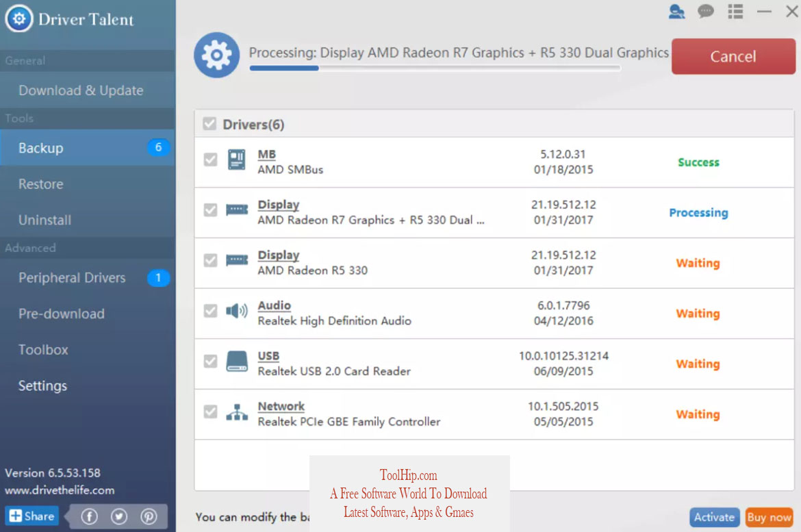
Task: Click the speaker icon for Realtek High Definition Audio
Action: 236,310
